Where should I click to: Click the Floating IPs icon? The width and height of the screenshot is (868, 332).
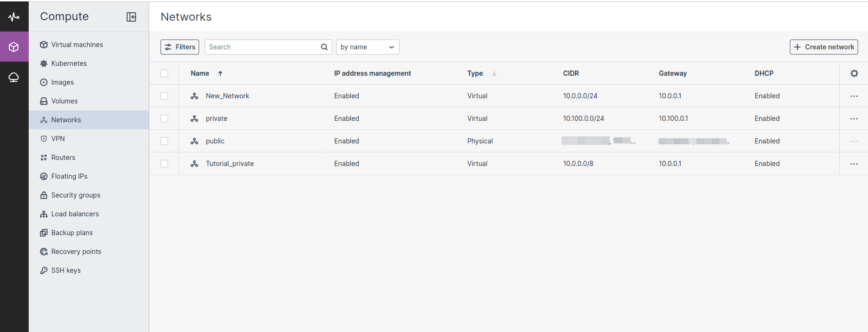coord(44,176)
